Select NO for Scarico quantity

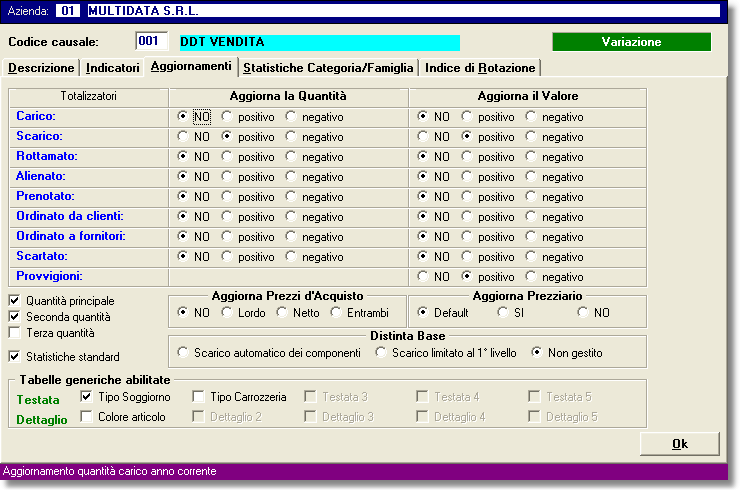pos(183,136)
